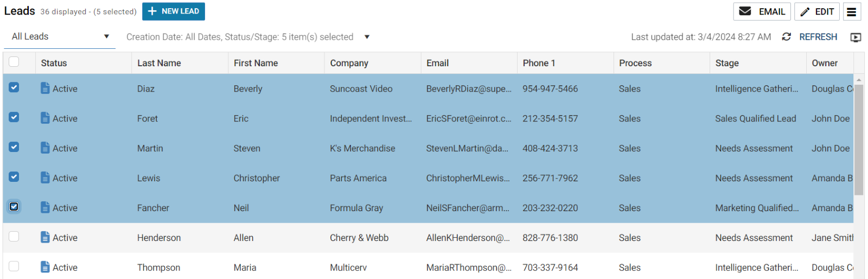Click the document icon in the Thompson row
Image resolution: width=868 pixels, height=279 pixels.
coord(46,267)
